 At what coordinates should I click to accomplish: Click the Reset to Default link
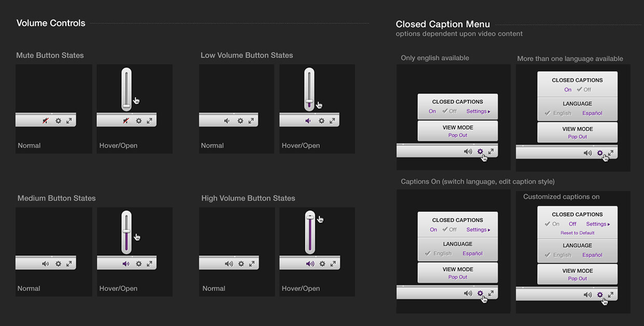pos(577,233)
